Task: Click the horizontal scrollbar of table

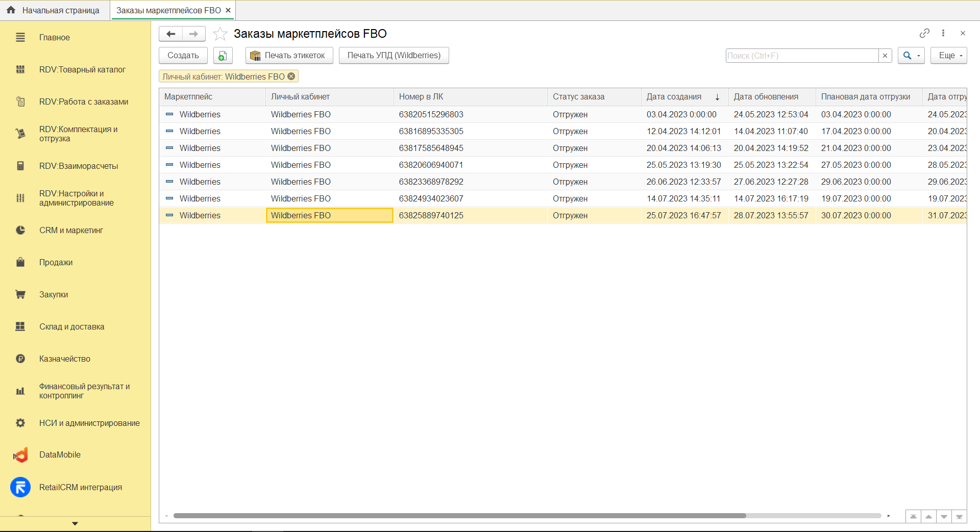Action: tap(459, 516)
